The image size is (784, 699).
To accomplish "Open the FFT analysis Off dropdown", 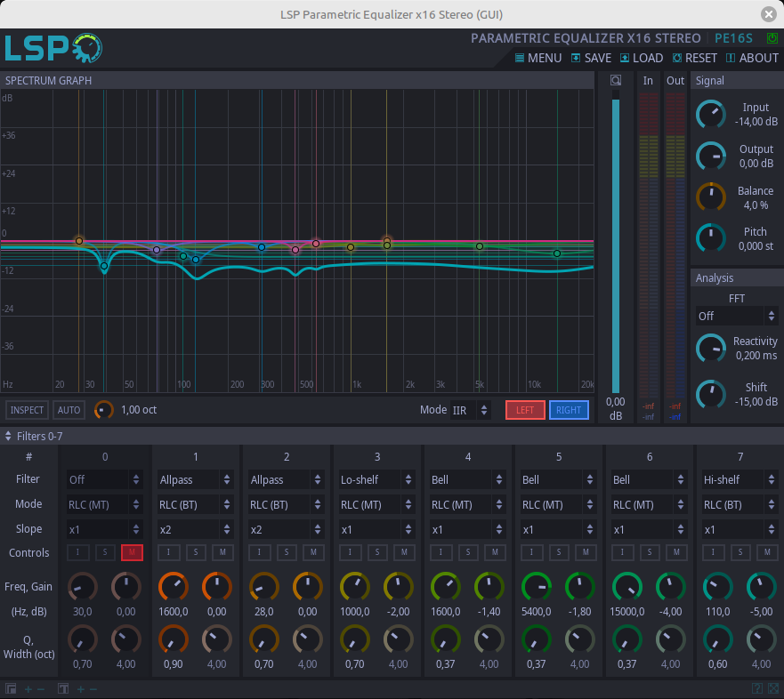I will coord(737,316).
